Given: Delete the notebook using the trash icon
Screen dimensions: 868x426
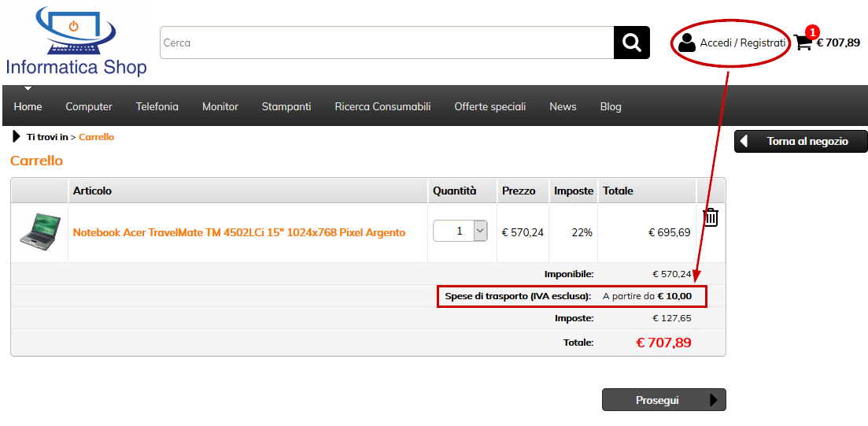Looking at the screenshot, I should point(711,217).
